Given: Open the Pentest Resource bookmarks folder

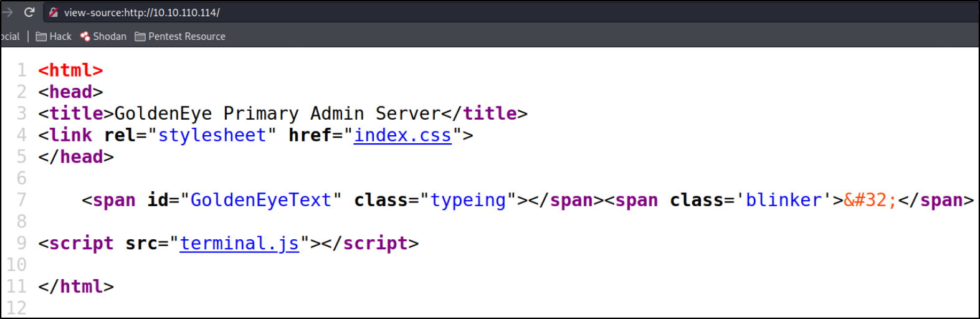Looking at the screenshot, I should (x=180, y=36).
